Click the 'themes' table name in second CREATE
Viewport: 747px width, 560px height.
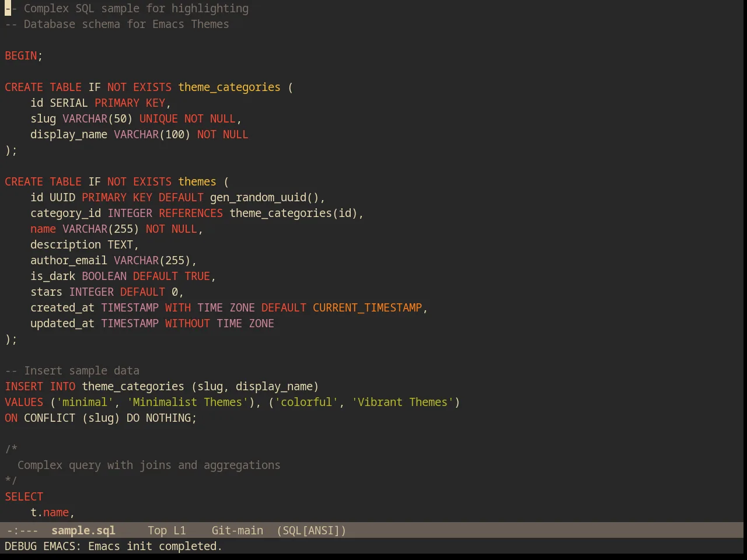click(197, 181)
